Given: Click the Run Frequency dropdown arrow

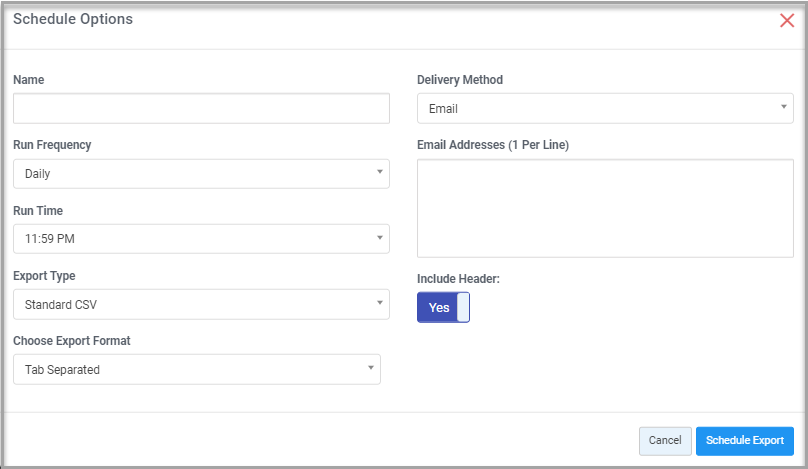Looking at the screenshot, I should (380, 172).
